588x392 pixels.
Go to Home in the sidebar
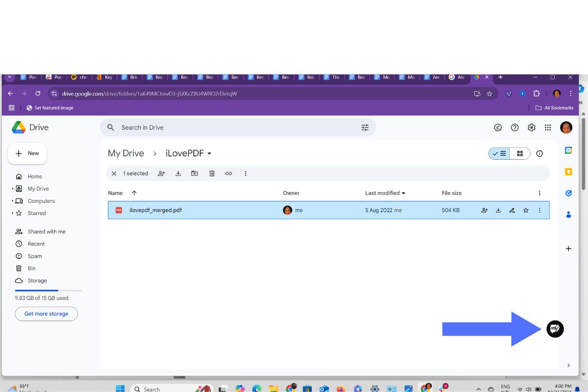35,176
